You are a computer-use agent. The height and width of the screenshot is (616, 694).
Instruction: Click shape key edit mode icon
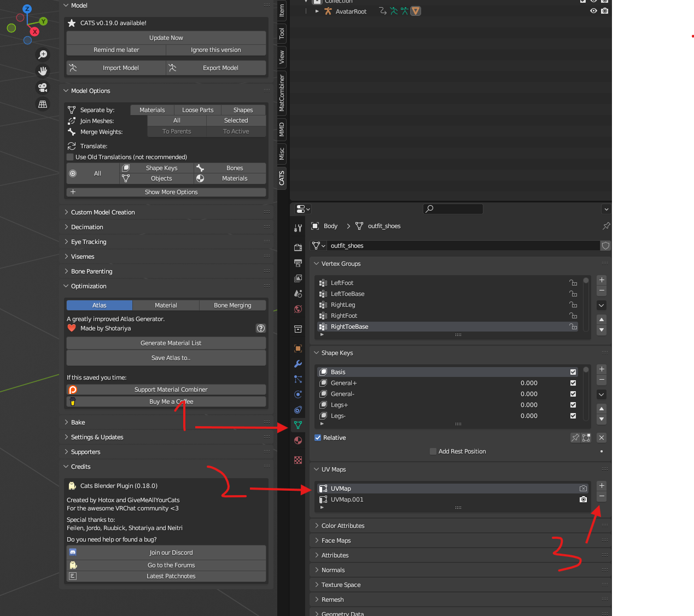(x=586, y=438)
